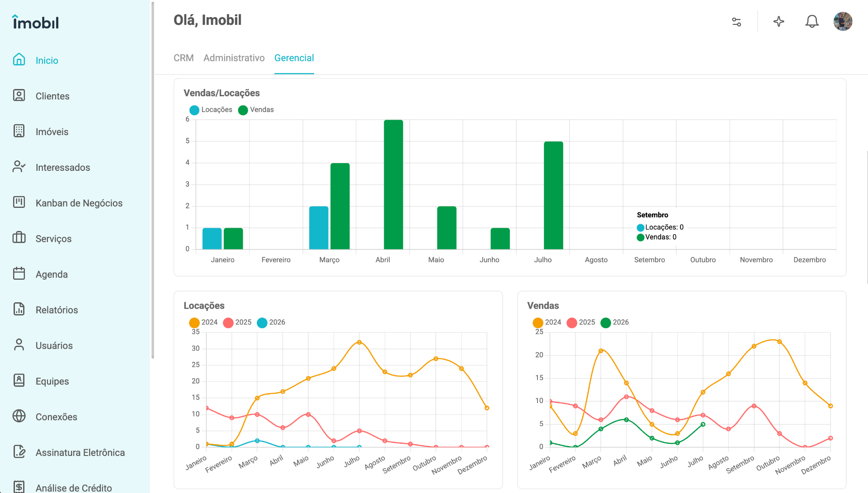Open notifications bell
Image resolution: width=868 pixels, height=493 pixels.
(x=812, y=22)
